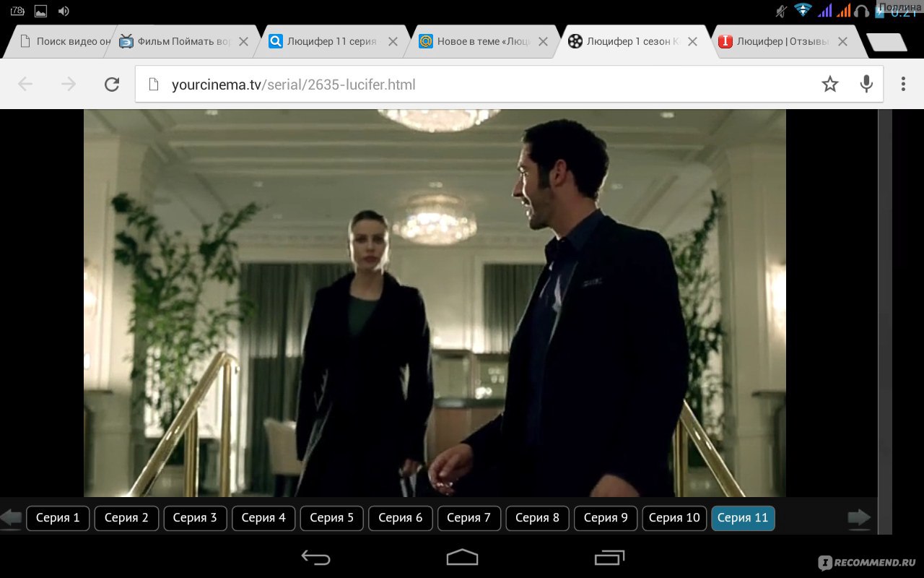Viewport: 924px width, 578px height.
Task: Choose episode Серия 9
Action: coord(606,518)
